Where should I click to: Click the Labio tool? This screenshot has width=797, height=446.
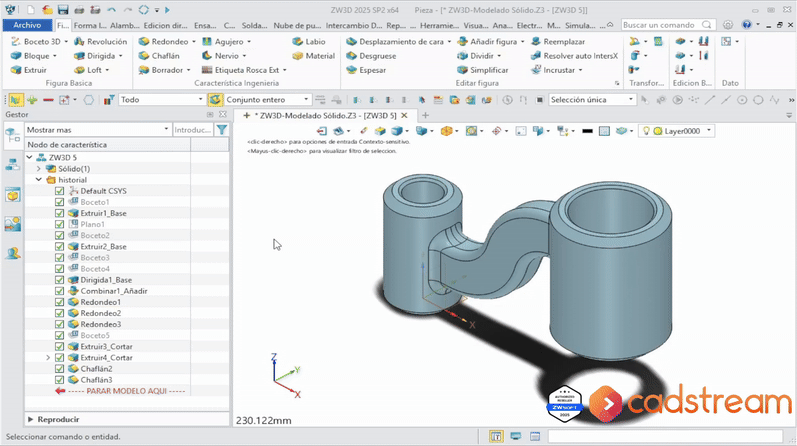[309, 42]
